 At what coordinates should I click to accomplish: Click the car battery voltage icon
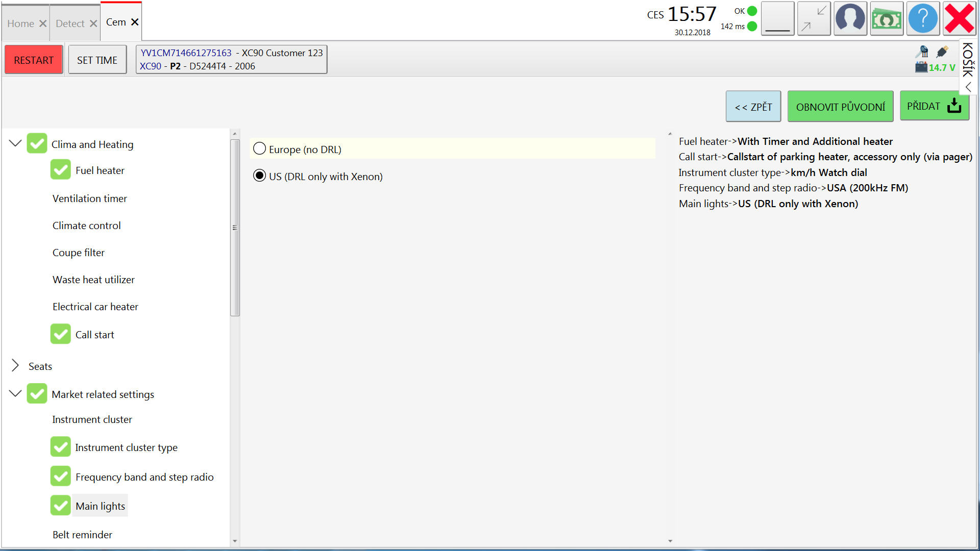click(x=921, y=67)
